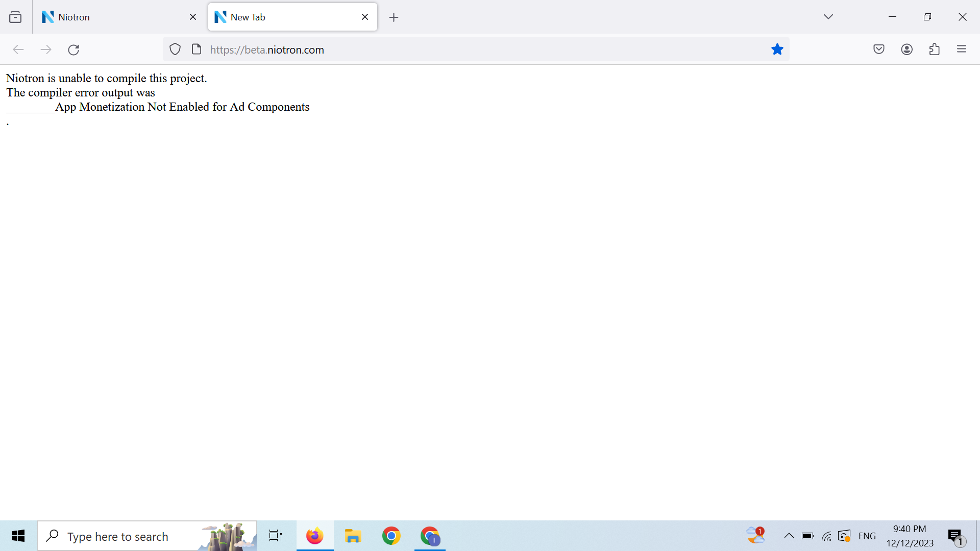Show hidden system tray icons
Image resolution: width=980 pixels, height=551 pixels.
click(x=789, y=536)
